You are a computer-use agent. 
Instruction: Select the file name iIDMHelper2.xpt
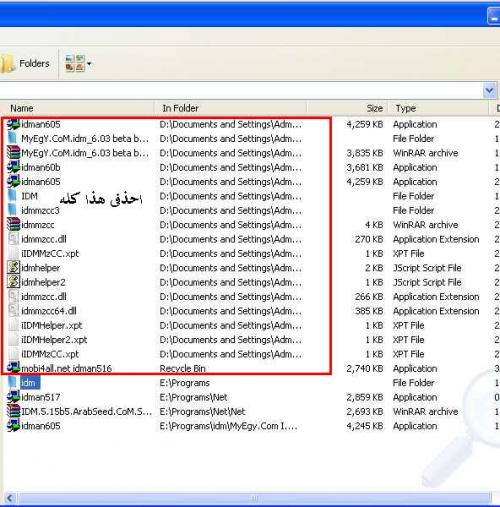coord(54,340)
